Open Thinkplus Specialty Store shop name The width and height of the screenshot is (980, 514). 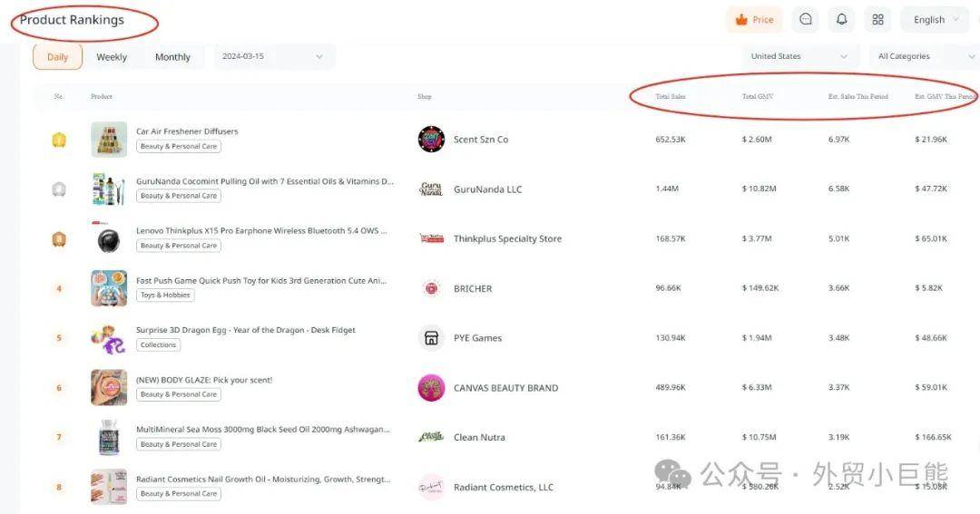[x=507, y=238]
